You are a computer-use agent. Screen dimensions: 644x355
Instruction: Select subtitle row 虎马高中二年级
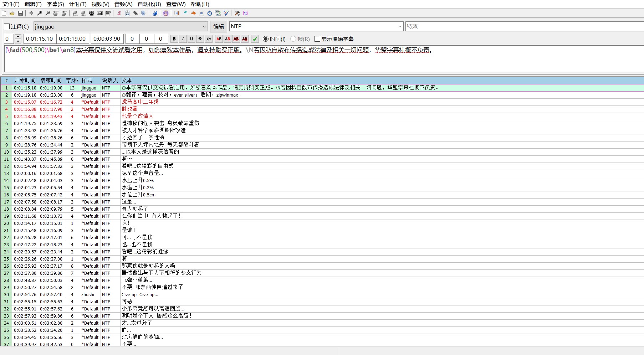[x=322, y=102]
